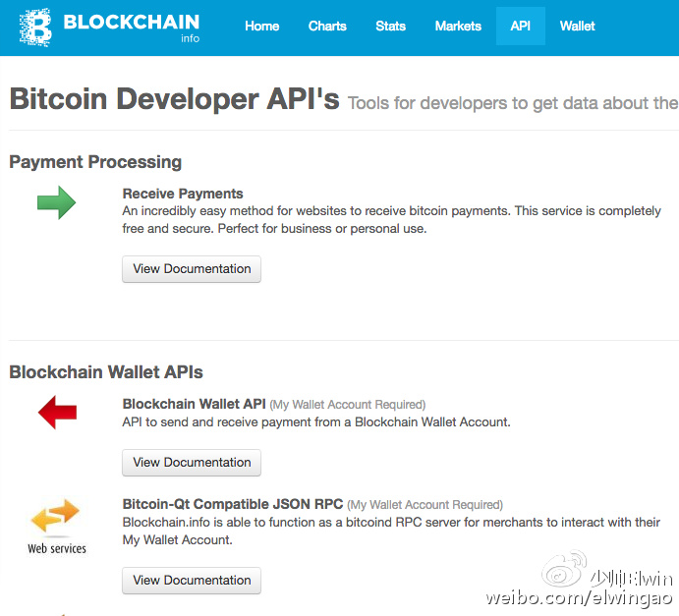Click the Bitcoin Developer API's page heading
679x616 pixels.
pos(174,99)
